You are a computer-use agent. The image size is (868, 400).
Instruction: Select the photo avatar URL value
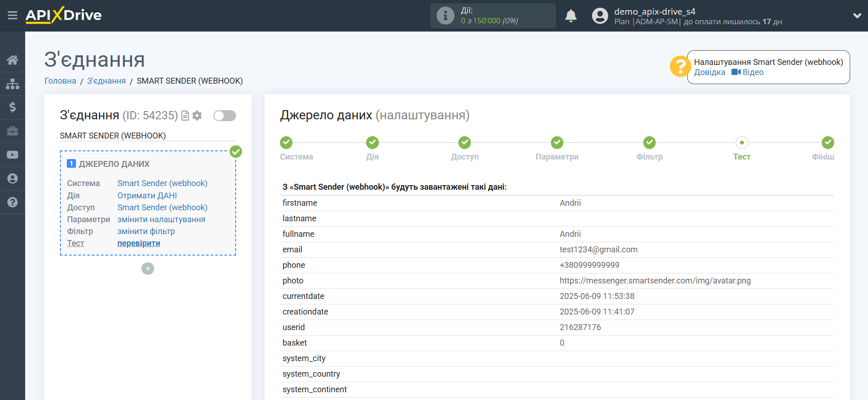pos(655,281)
